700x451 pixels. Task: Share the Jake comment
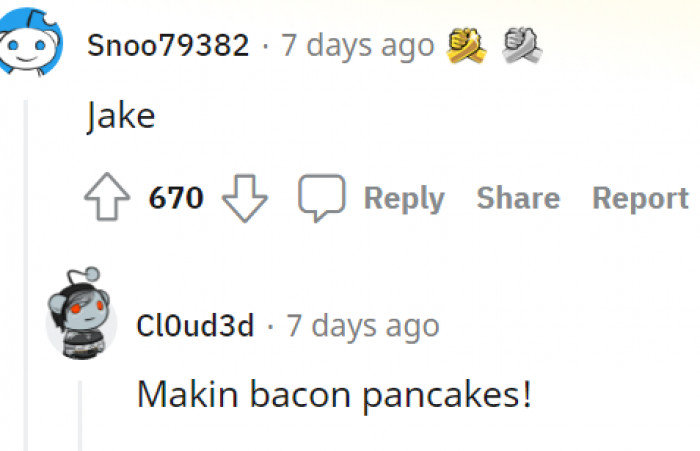[518, 198]
